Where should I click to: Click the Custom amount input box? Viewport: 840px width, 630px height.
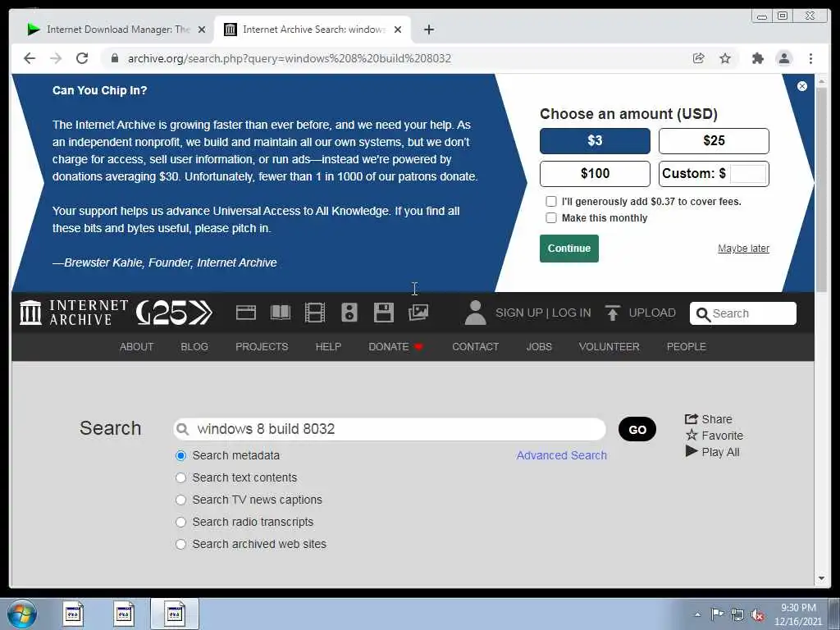click(748, 174)
